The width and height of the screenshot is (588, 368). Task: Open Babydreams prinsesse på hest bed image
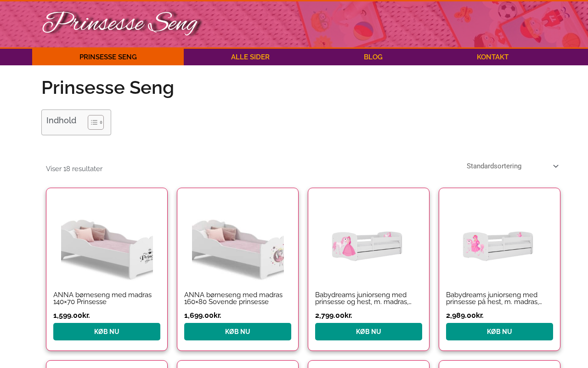pyautogui.click(x=499, y=244)
